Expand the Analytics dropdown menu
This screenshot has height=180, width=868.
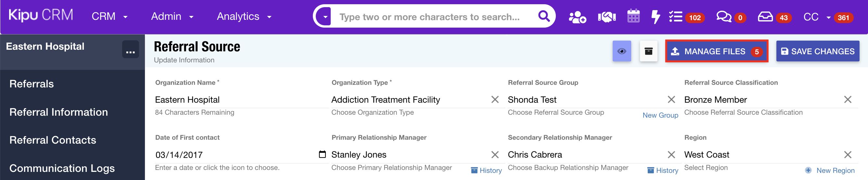pos(244,17)
